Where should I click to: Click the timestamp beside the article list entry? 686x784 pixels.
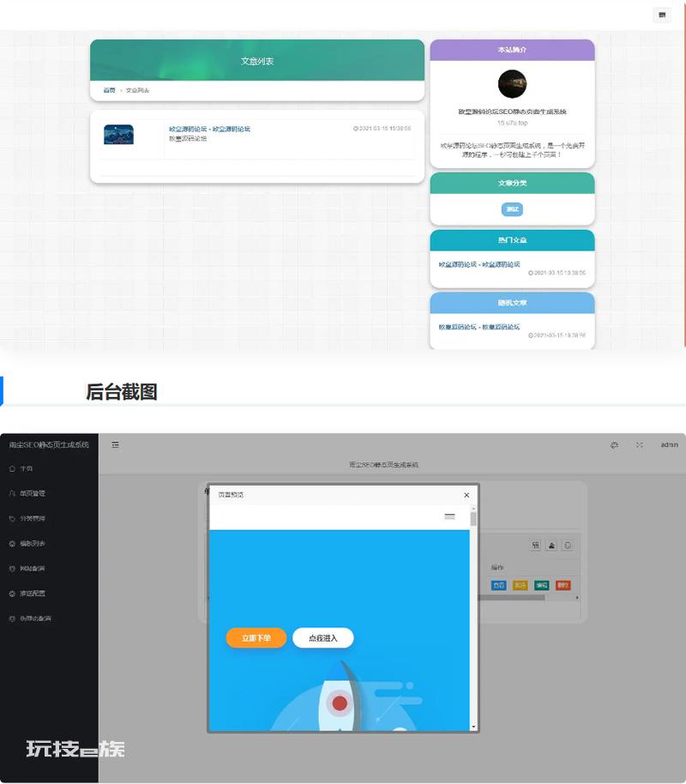(382, 129)
